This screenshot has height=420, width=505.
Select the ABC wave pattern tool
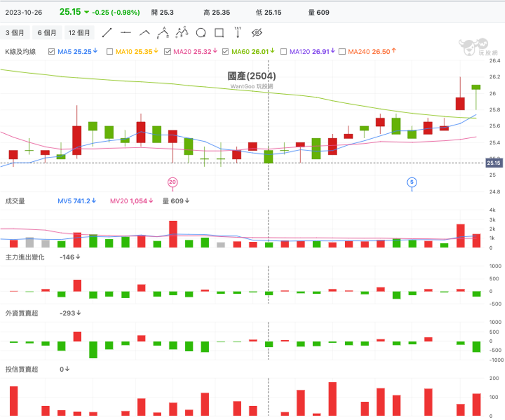pyautogui.click(x=163, y=33)
